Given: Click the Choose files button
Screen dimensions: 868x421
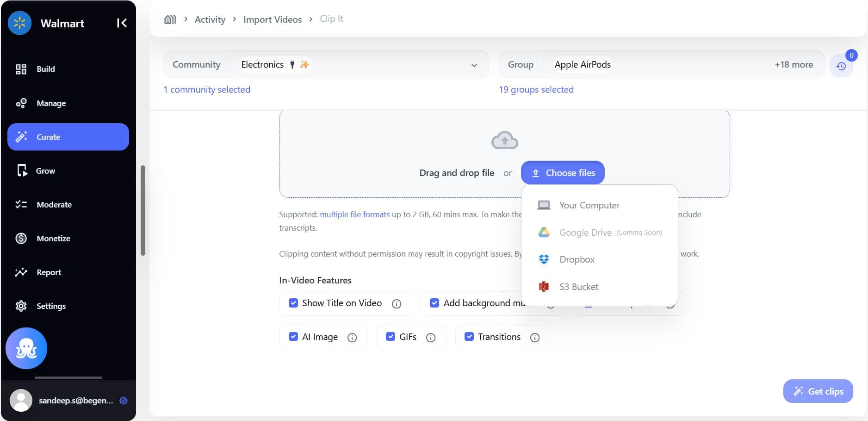Looking at the screenshot, I should coord(563,173).
